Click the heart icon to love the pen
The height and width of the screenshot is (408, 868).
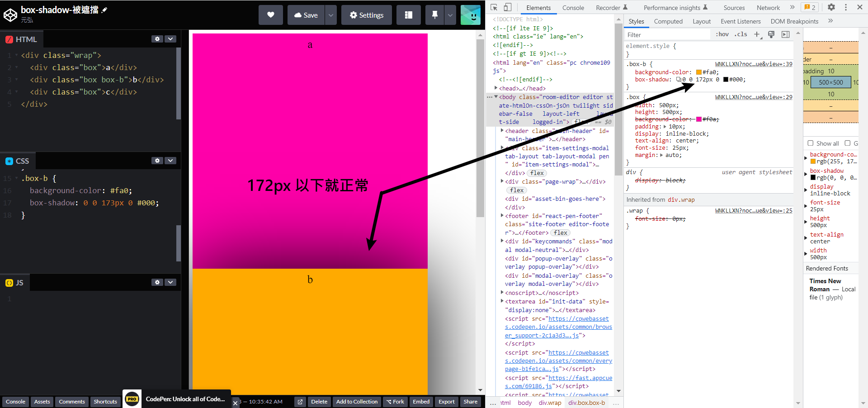pyautogui.click(x=270, y=15)
